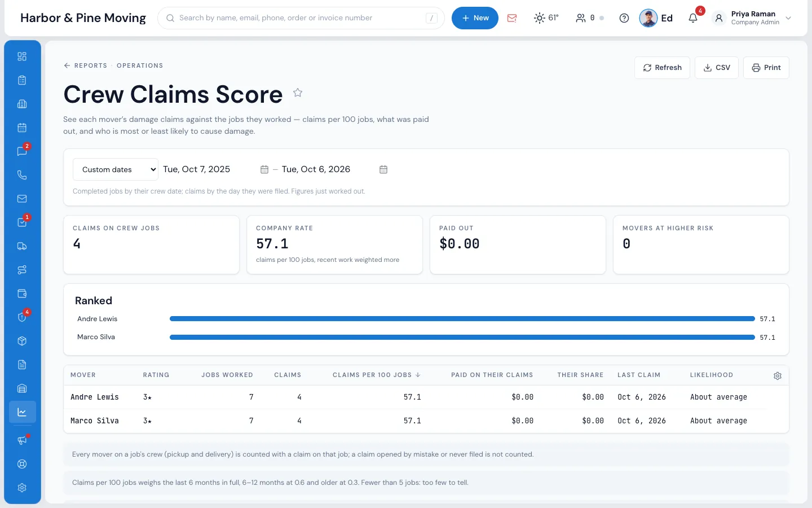Open the online users count icon

pos(590,18)
